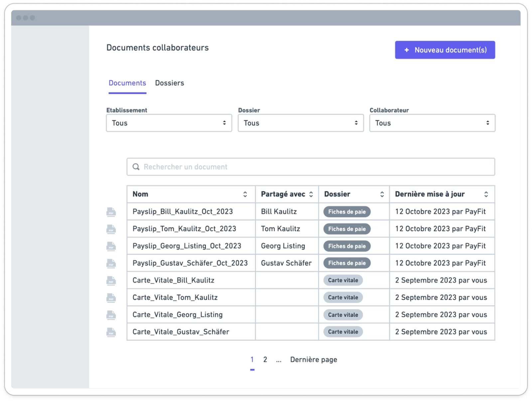The width and height of the screenshot is (532, 401).
Task: Open the Dossier filter dropdown
Action: (x=301, y=123)
